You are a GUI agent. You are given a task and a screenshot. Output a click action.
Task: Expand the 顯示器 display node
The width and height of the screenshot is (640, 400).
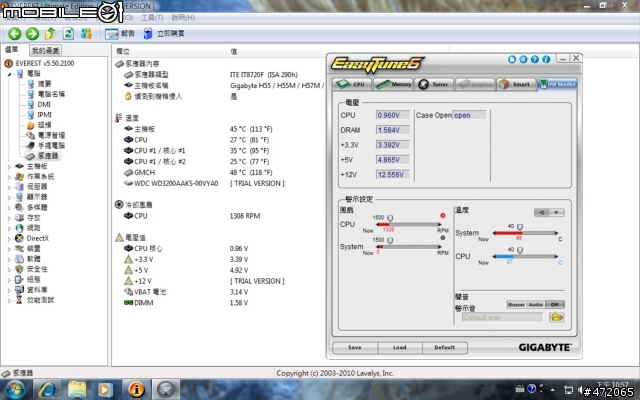pos(9,197)
